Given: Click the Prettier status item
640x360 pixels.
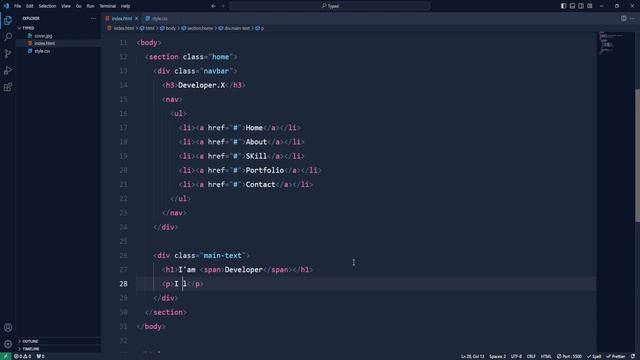Looking at the screenshot, I should point(616,356).
